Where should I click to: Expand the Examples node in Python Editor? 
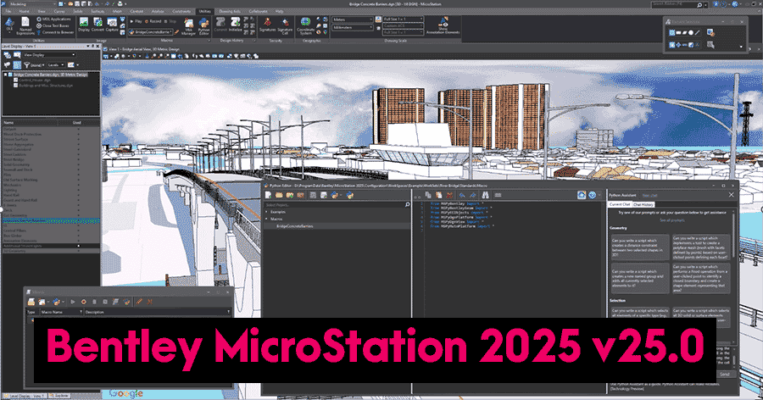pyautogui.click(x=267, y=212)
